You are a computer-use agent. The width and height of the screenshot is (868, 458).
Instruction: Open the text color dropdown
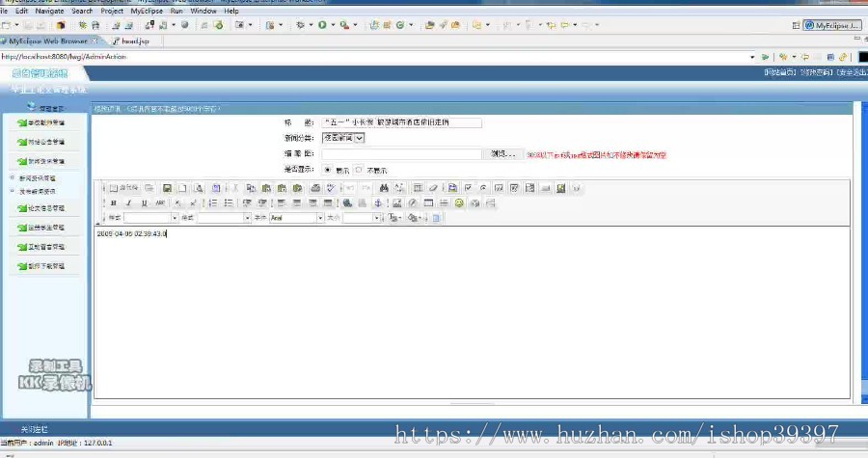tap(394, 218)
